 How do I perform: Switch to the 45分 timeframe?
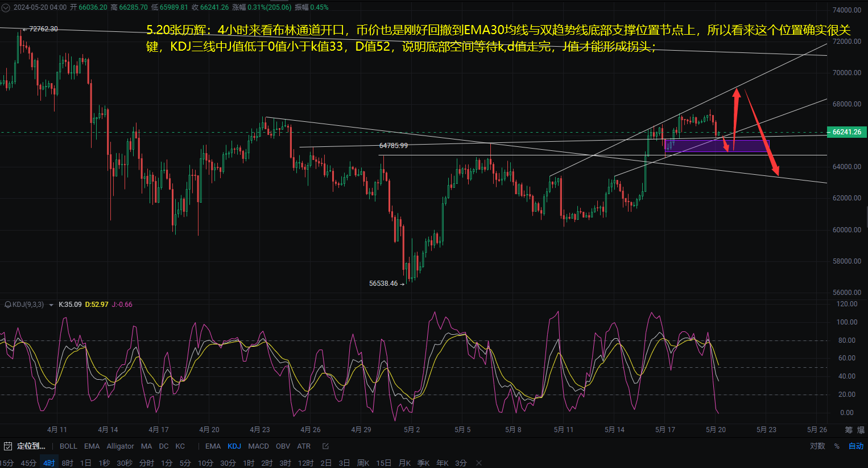point(28,463)
